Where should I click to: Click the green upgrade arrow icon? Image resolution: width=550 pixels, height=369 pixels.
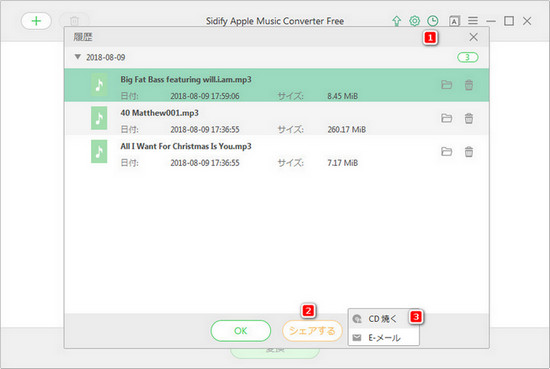[396, 21]
